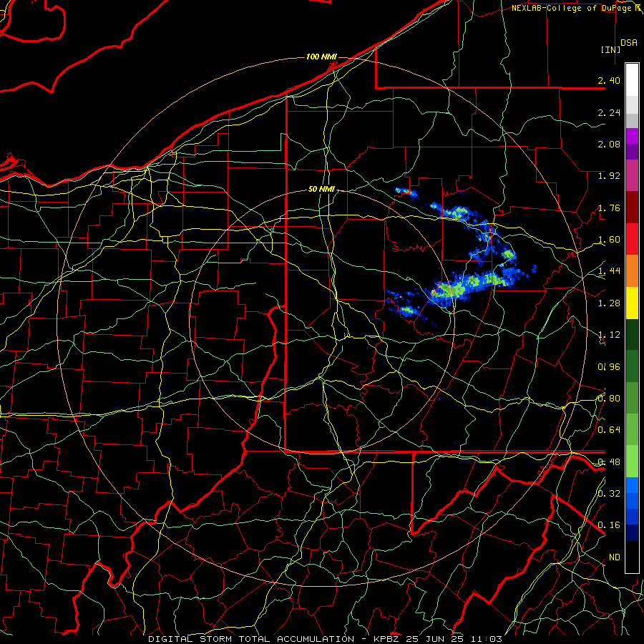Click 'DIGITAL STORM TOTAL ACCUMULATION' caption text
This screenshot has width=644, height=644.
(251, 639)
